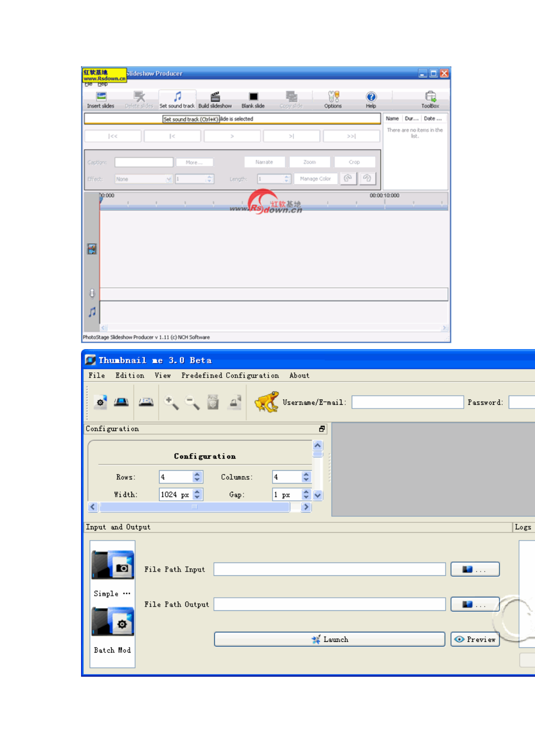Click the Build slideshow clapperboard icon
The width and height of the screenshot is (535, 756).
pyautogui.click(x=215, y=96)
